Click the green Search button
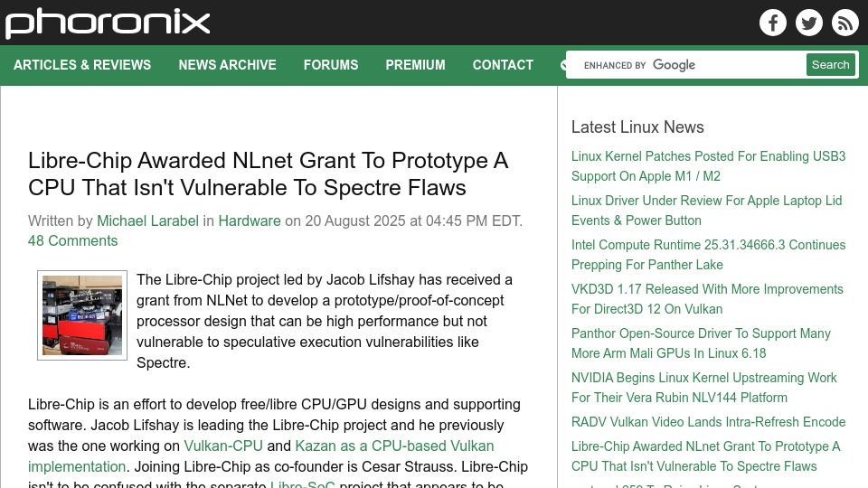 click(x=830, y=65)
